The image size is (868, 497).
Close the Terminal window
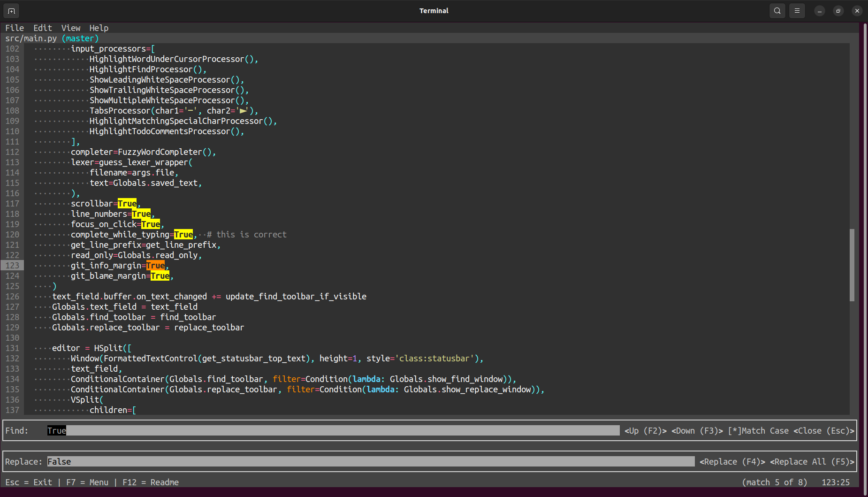pyautogui.click(x=857, y=11)
